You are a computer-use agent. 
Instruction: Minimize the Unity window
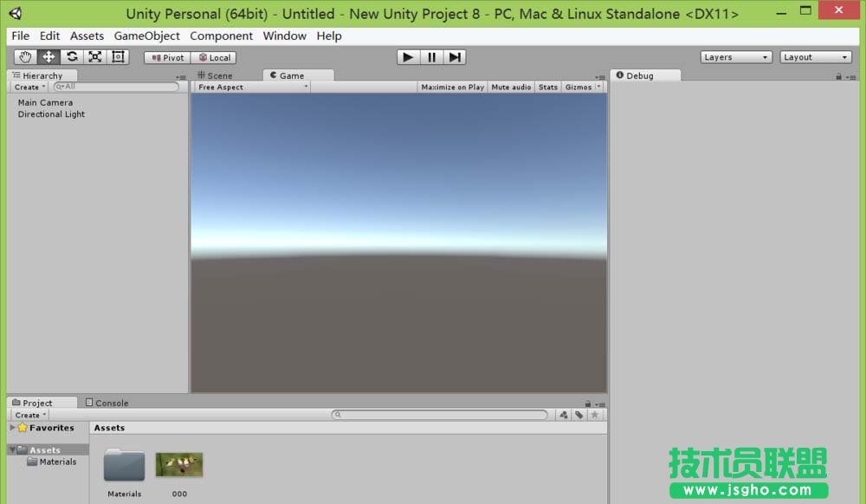[x=781, y=12]
